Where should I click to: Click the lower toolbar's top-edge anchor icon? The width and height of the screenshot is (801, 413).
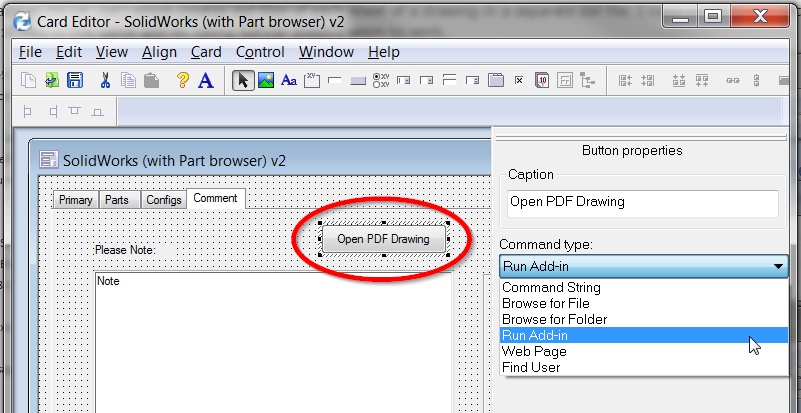(75, 110)
